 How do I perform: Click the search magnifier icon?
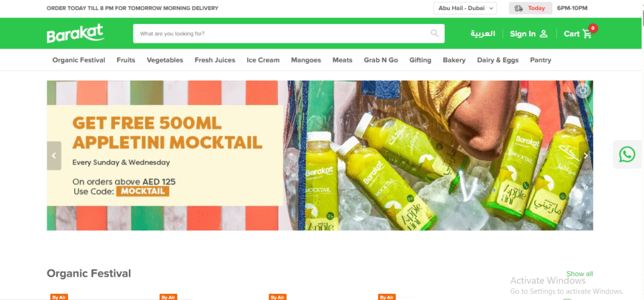click(435, 33)
